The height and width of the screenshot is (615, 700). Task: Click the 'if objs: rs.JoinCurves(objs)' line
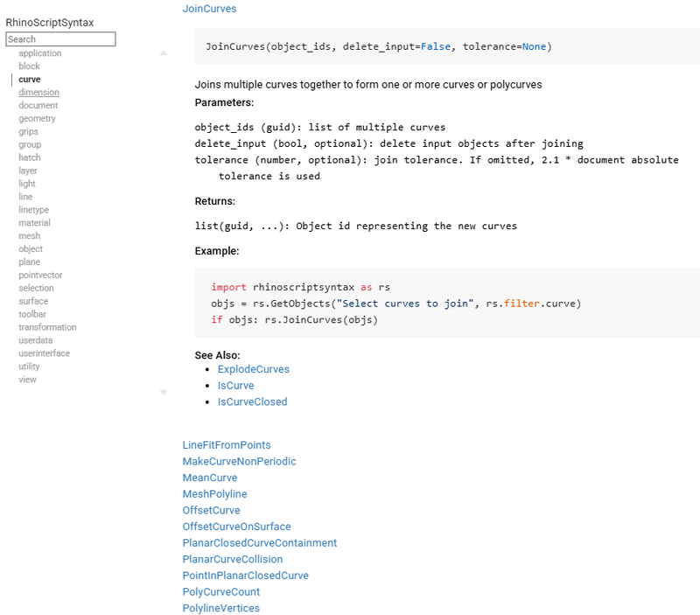click(x=294, y=319)
